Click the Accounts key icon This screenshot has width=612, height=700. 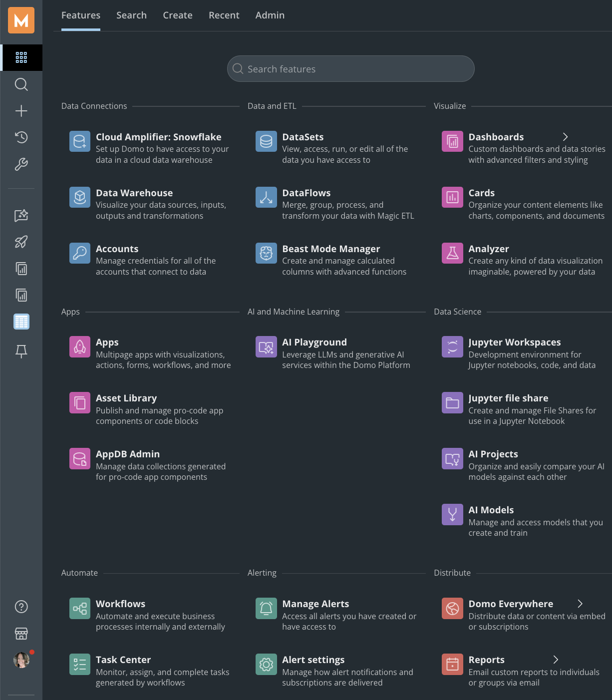tap(80, 253)
